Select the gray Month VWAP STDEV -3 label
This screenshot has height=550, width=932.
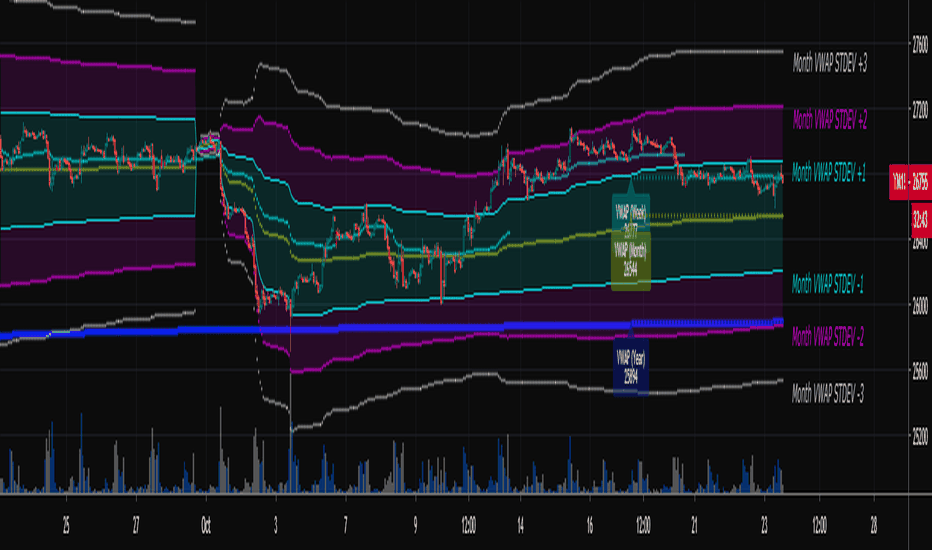[x=828, y=393]
